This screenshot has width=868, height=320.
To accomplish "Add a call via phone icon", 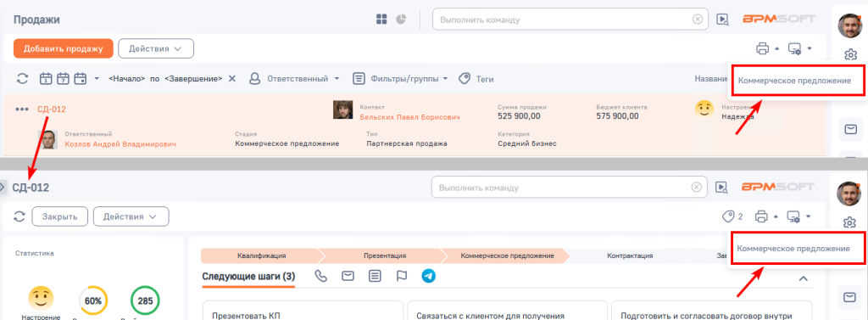I will [321, 276].
